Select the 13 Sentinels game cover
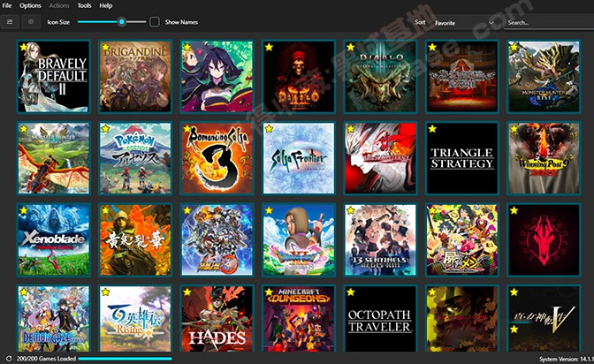The width and height of the screenshot is (594, 364). 380,239
